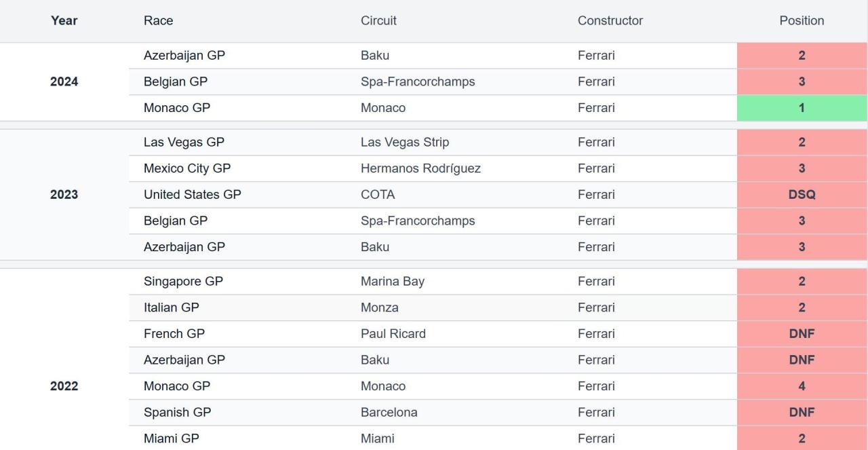
Task: Click the Race column header
Action: [158, 20]
